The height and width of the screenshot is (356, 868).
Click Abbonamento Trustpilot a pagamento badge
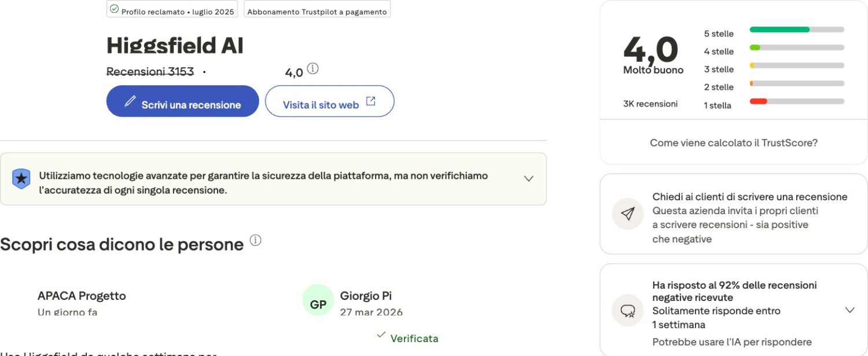pyautogui.click(x=317, y=9)
